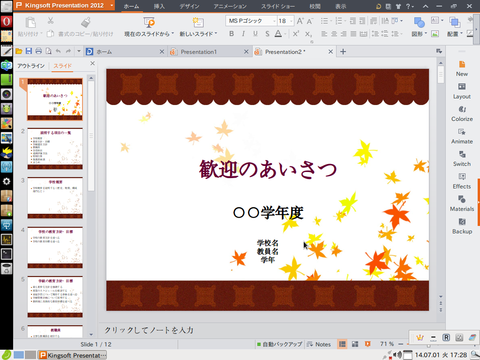Expand the 配置 arrange dropdown
480x360 pixels.
coord(461,34)
